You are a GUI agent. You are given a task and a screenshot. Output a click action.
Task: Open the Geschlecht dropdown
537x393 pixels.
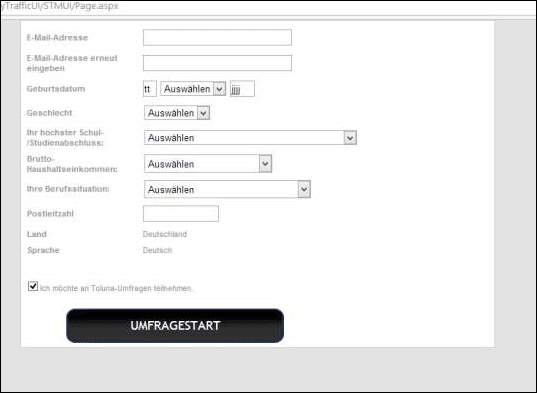pos(177,113)
